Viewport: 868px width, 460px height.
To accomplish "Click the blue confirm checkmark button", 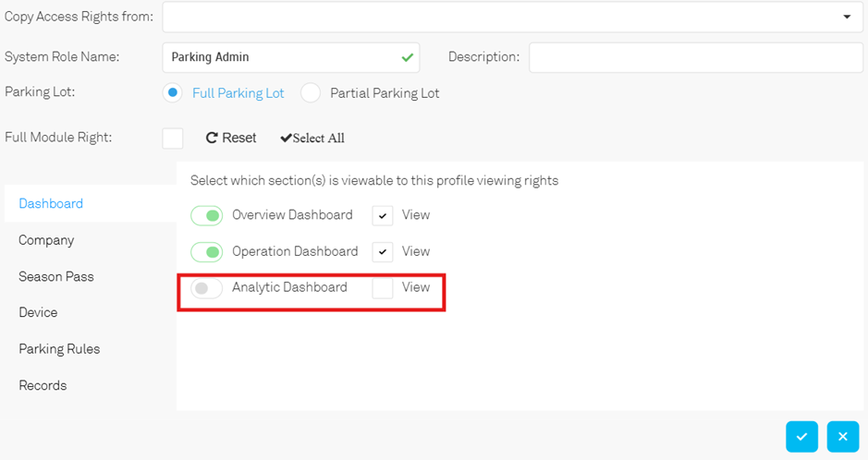I will (x=801, y=436).
